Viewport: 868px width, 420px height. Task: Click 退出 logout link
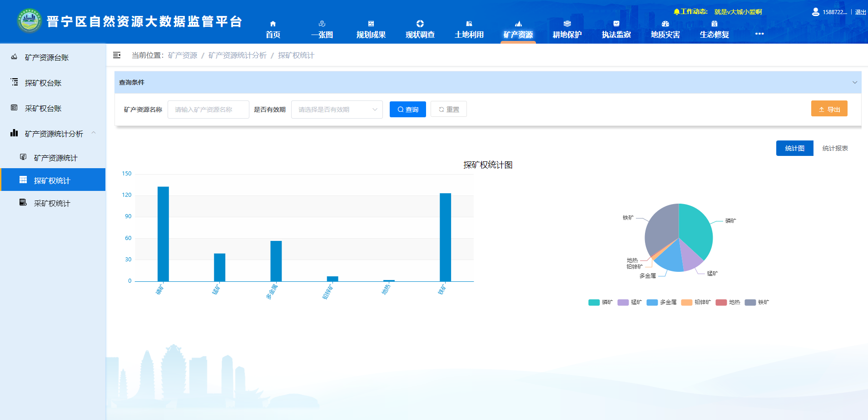[x=861, y=12]
